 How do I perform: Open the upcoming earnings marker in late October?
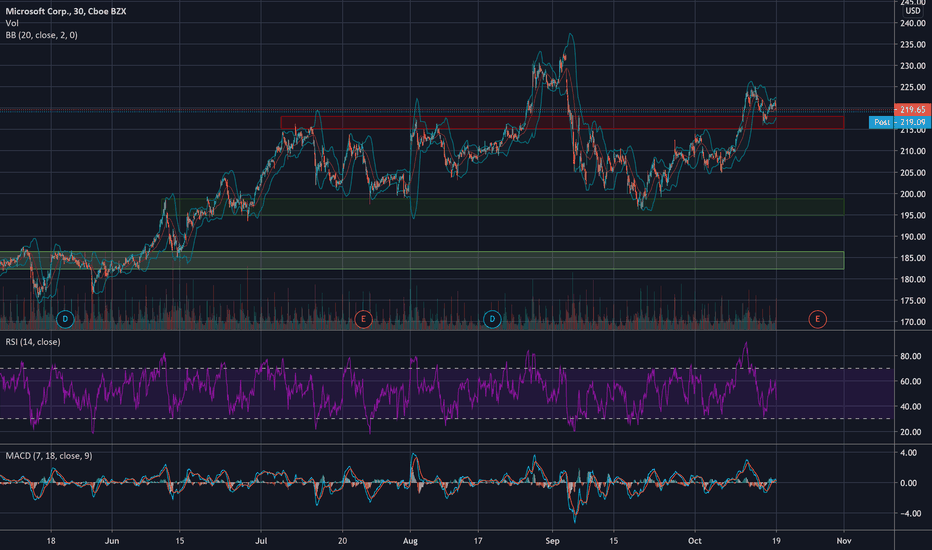point(817,319)
